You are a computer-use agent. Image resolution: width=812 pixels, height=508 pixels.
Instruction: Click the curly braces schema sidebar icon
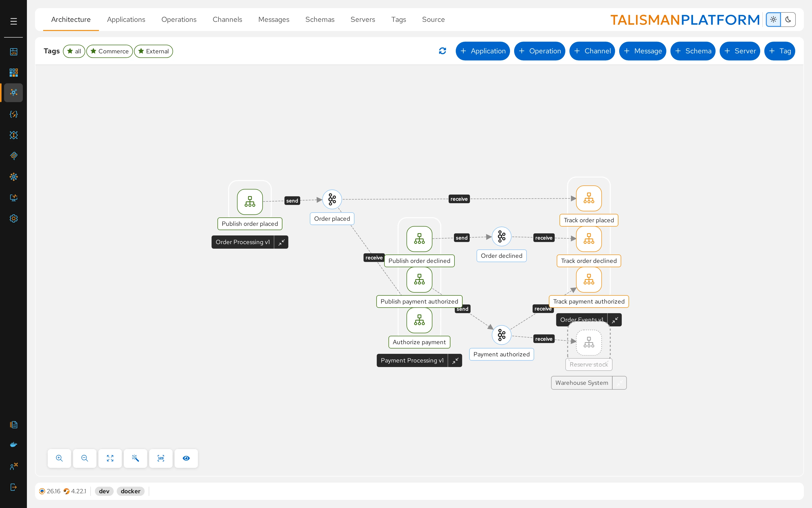[x=13, y=114]
